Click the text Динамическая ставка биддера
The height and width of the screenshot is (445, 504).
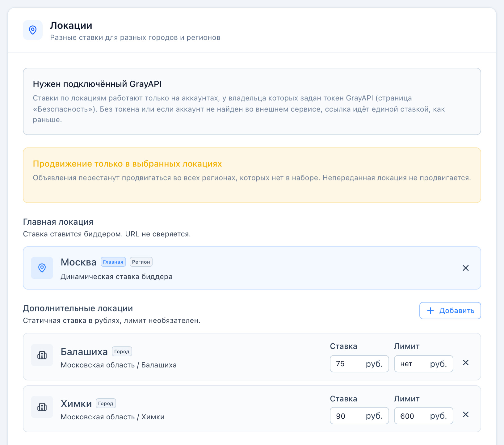tap(116, 277)
